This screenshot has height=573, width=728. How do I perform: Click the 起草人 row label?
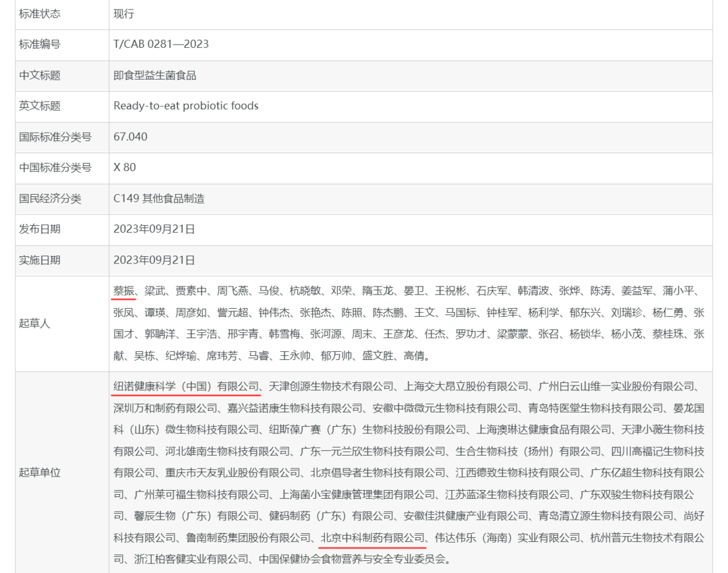click(x=34, y=324)
